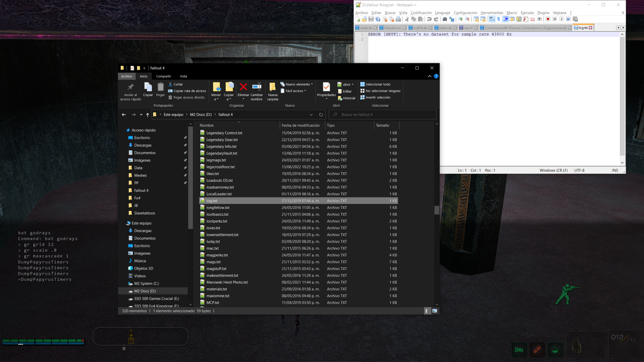
Task: Click Seleccionar todo button
Action: [375, 84]
